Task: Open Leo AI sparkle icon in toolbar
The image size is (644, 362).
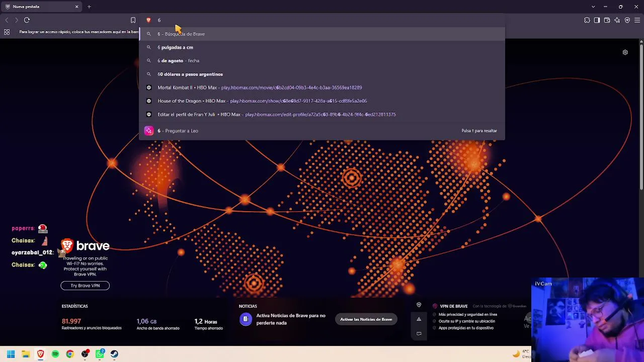Action: pyautogui.click(x=617, y=20)
